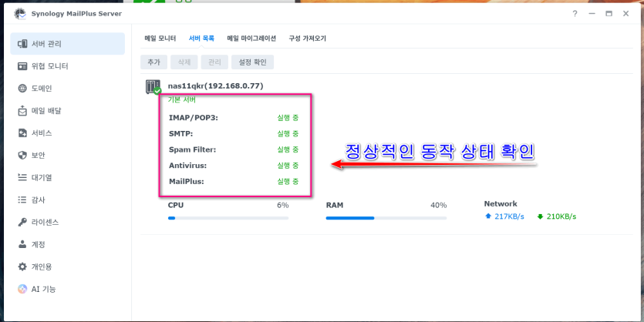Click the MailPlus: label
Image resolution: width=644 pixels, height=322 pixels.
(x=187, y=181)
